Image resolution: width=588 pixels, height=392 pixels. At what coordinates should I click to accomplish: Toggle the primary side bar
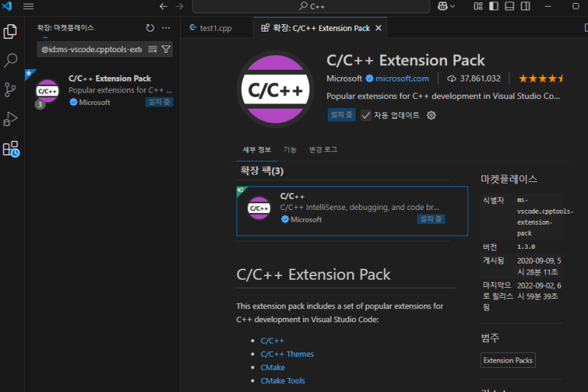click(x=493, y=7)
